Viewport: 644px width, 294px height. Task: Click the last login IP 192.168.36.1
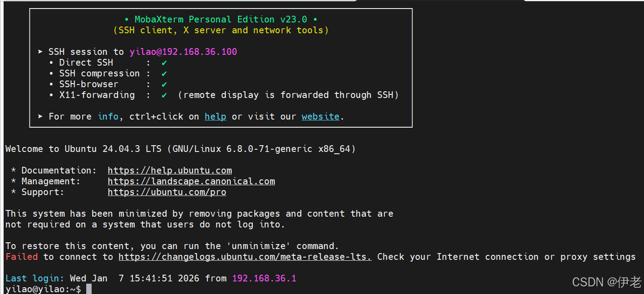264,279
